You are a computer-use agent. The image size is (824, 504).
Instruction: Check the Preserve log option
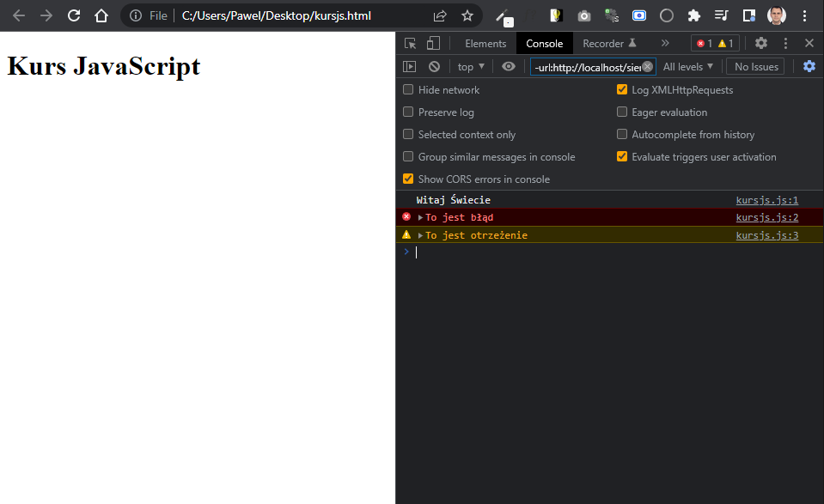409,112
